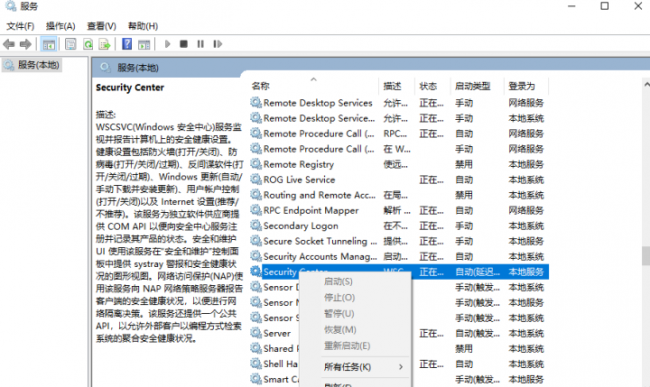The image size is (650, 387).
Task: Select the Server service row
Action: [399, 333]
